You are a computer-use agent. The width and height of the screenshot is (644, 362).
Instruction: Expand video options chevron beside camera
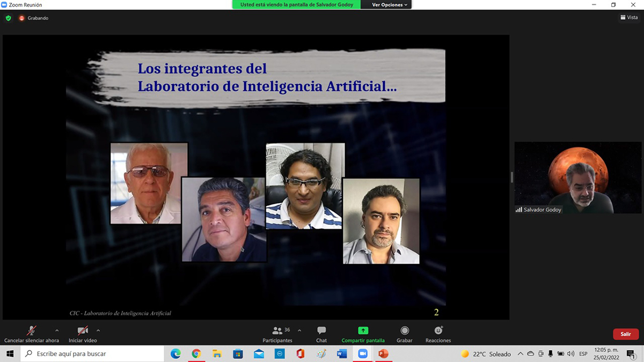[98, 330]
